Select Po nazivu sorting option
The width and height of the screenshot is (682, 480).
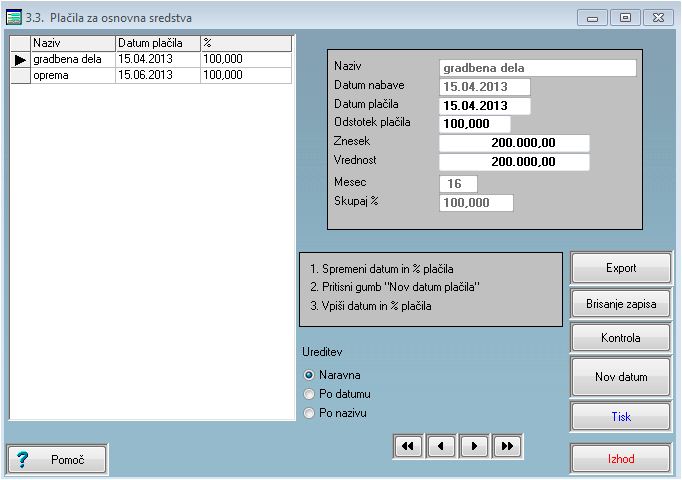click(x=309, y=412)
